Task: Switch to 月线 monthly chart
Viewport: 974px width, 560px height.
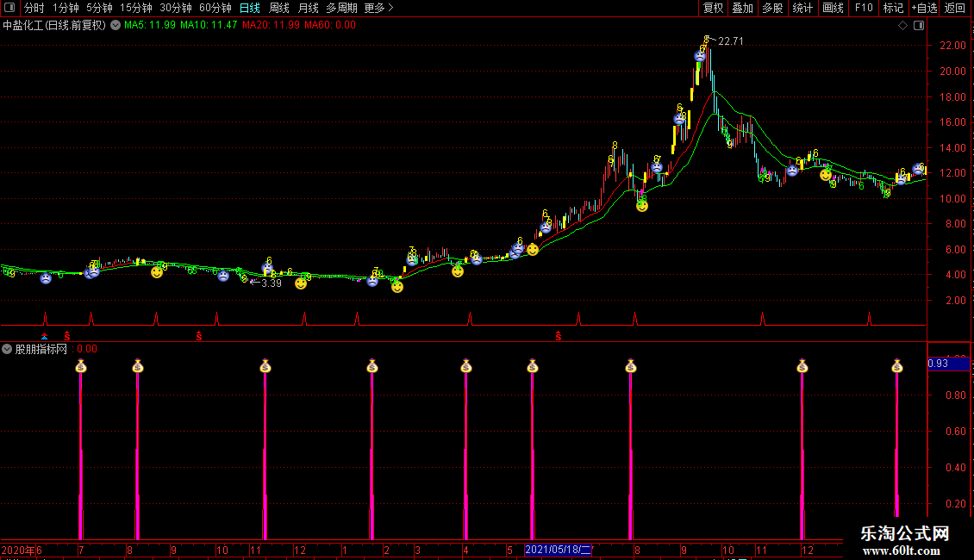Action: (x=308, y=8)
